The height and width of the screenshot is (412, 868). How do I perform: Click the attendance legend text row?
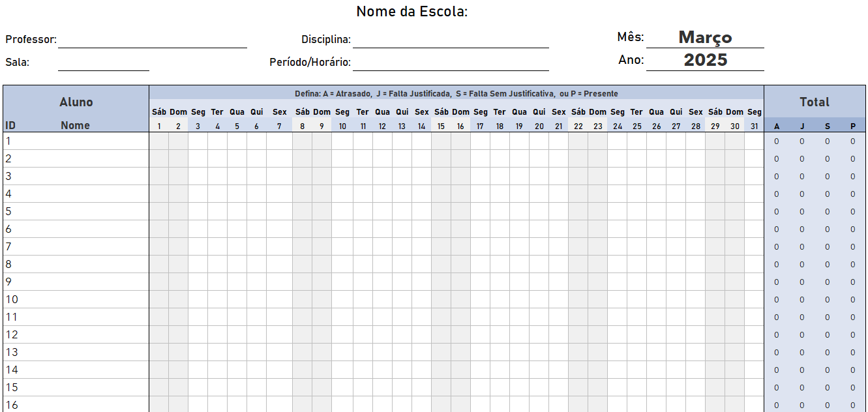pos(456,93)
